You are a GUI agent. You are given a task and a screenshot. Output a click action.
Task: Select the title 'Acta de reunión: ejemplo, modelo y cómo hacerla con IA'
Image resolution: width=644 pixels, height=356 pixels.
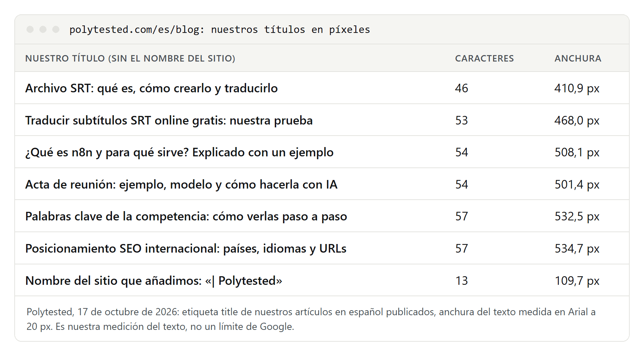[x=181, y=185]
